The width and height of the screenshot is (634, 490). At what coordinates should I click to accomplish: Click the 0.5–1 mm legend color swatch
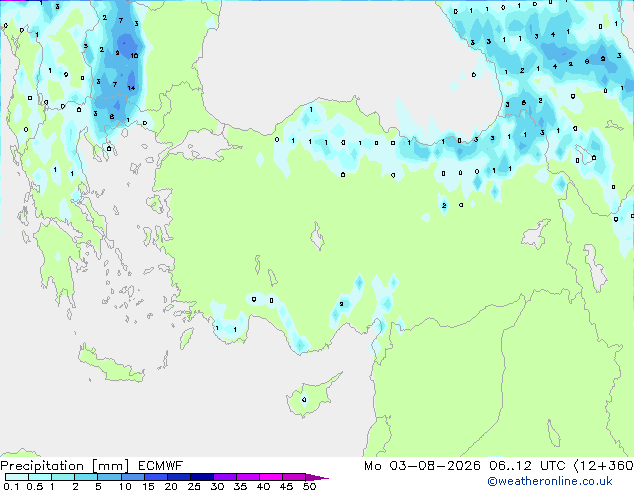click(40, 477)
